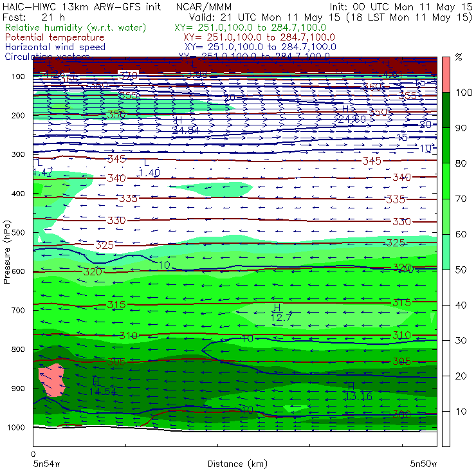Click the wind maximum 'H 14.54' label

(103, 387)
